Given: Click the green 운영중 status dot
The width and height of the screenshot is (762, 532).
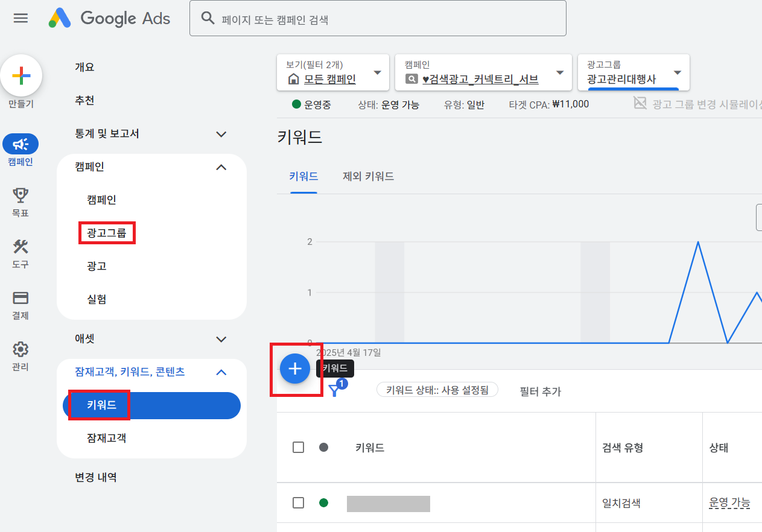Looking at the screenshot, I should pyautogui.click(x=296, y=104).
